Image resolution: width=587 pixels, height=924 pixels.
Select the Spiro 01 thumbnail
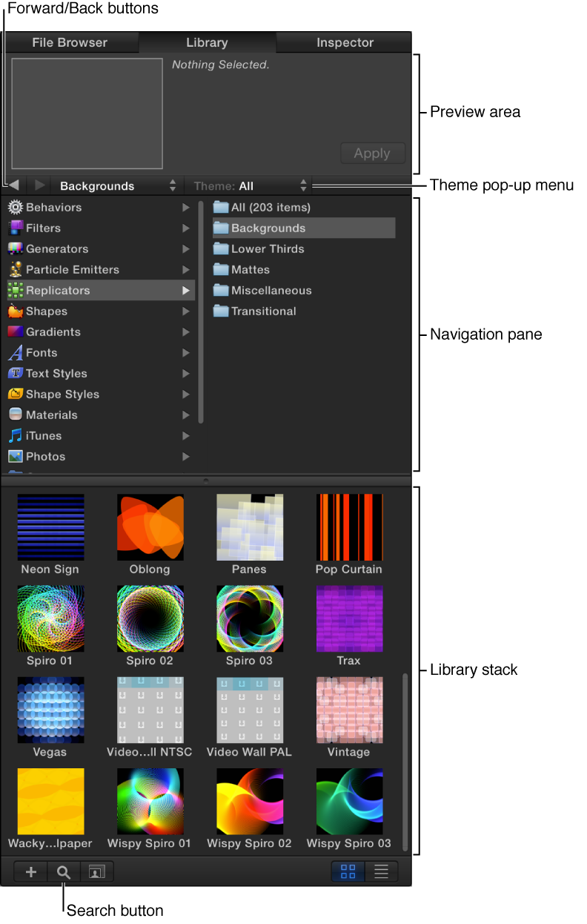50,618
